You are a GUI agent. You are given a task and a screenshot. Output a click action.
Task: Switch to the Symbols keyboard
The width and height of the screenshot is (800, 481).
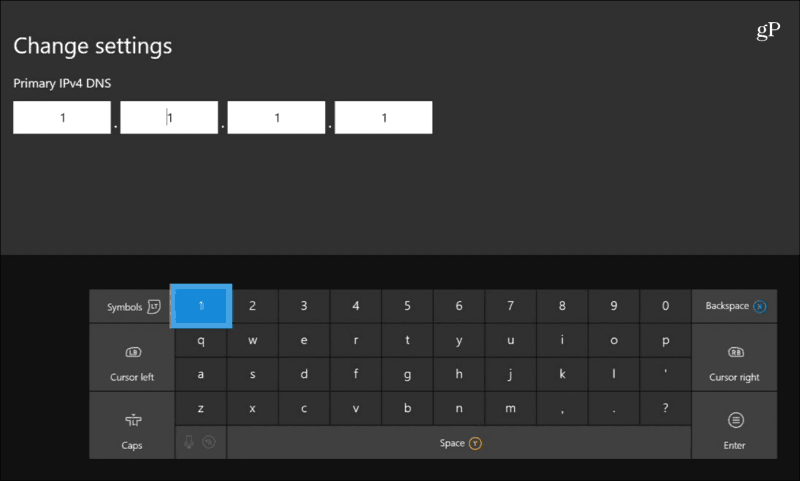click(132, 306)
